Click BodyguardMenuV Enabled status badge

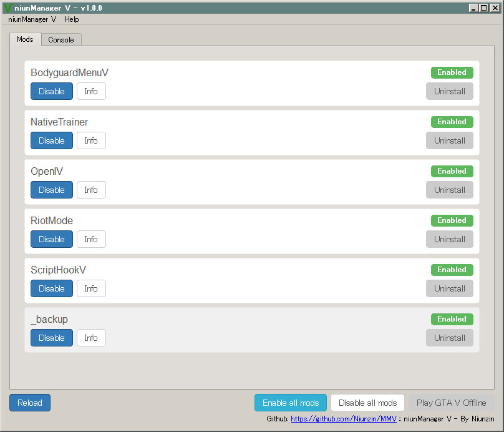click(x=452, y=72)
